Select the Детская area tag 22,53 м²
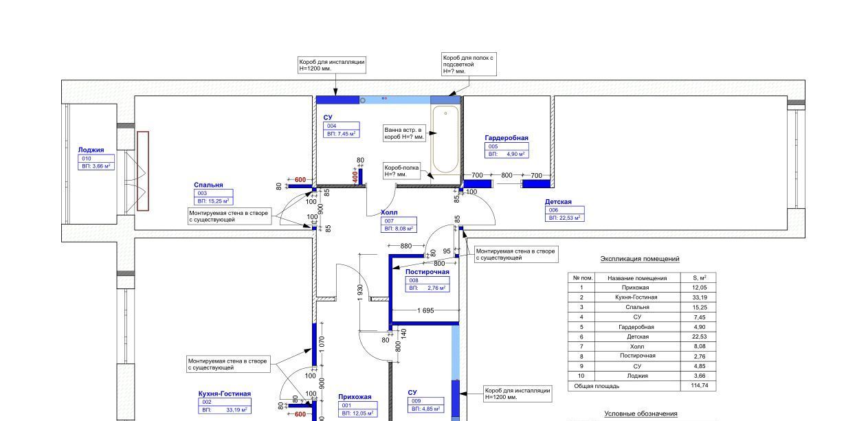The width and height of the screenshot is (868, 421). click(x=564, y=218)
